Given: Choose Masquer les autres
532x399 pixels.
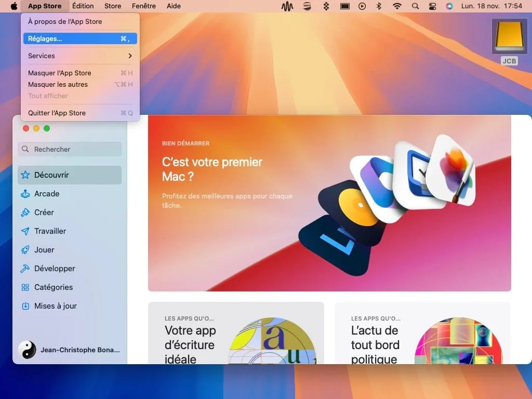Looking at the screenshot, I should click(80, 85).
